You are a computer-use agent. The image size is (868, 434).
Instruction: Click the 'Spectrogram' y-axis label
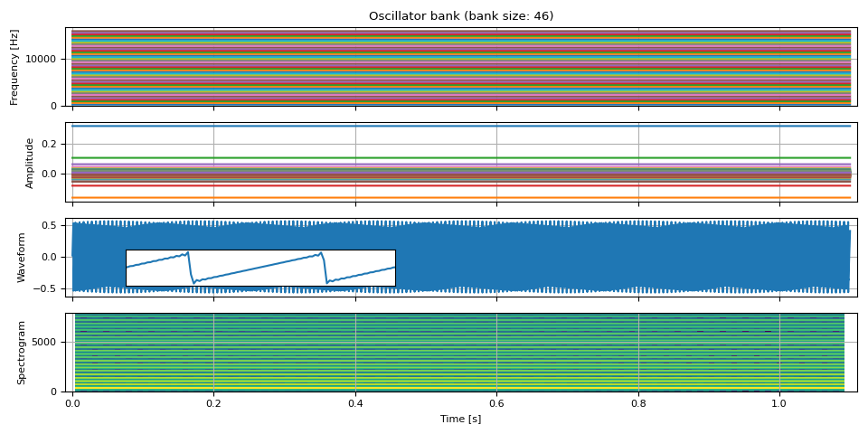[x=22, y=353]
